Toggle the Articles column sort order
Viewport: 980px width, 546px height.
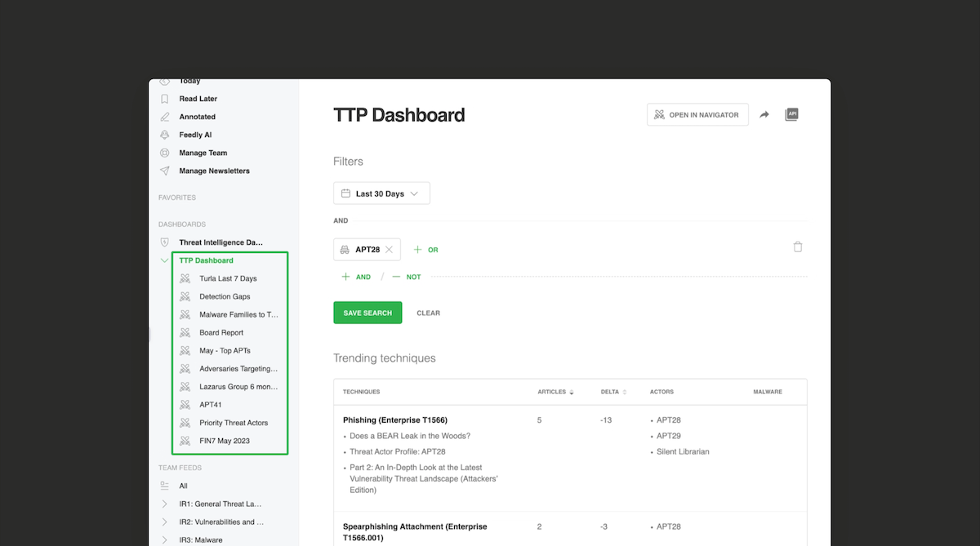click(x=572, y=392)
